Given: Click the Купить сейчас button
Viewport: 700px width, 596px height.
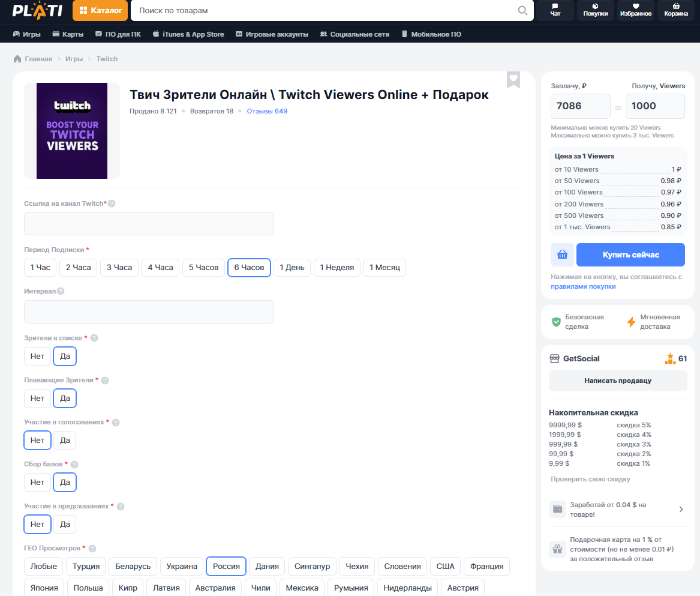Looking at the screenshot, I should point(630,254).
